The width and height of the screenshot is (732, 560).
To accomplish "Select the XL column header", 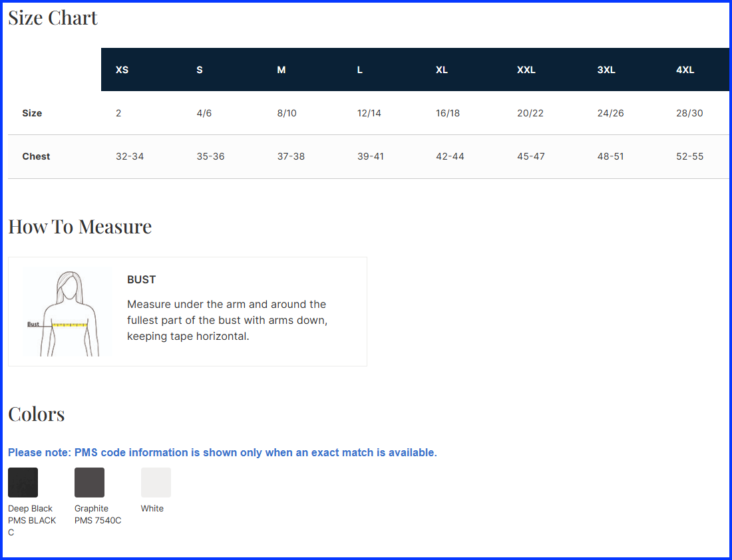I will 442,70.
